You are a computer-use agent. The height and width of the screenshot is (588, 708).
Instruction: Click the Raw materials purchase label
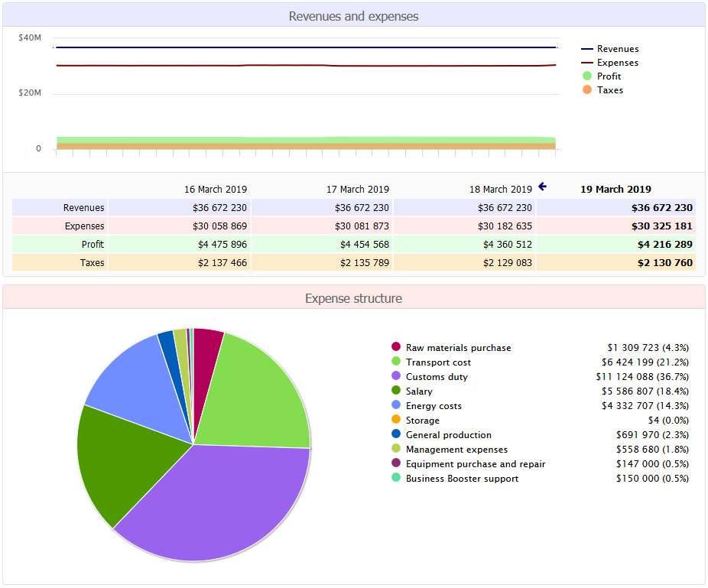click(x=460, y=347)
